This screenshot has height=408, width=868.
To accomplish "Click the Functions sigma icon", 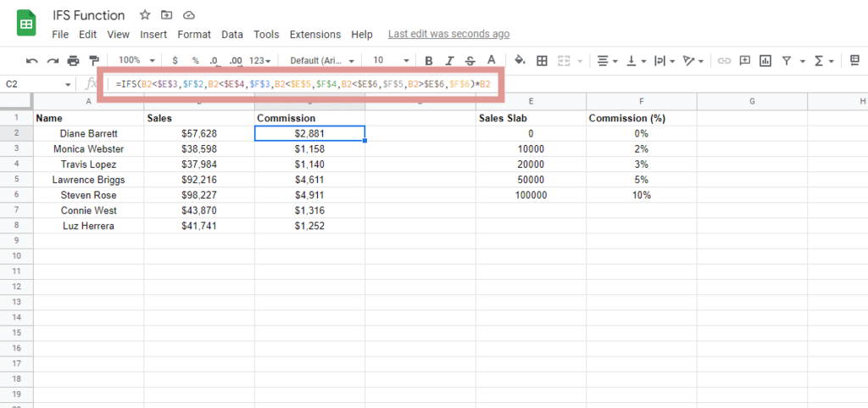I will point(819,60).
